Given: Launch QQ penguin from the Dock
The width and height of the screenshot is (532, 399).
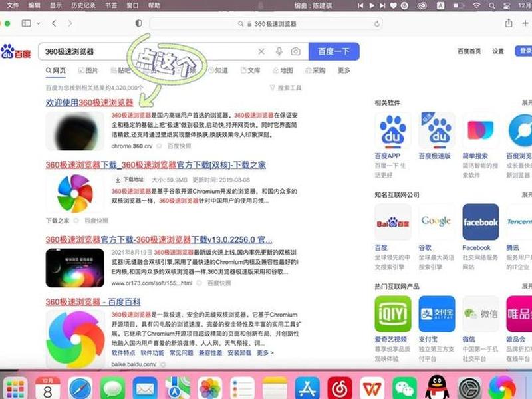Looking at the screenshot, I should 437,388.
